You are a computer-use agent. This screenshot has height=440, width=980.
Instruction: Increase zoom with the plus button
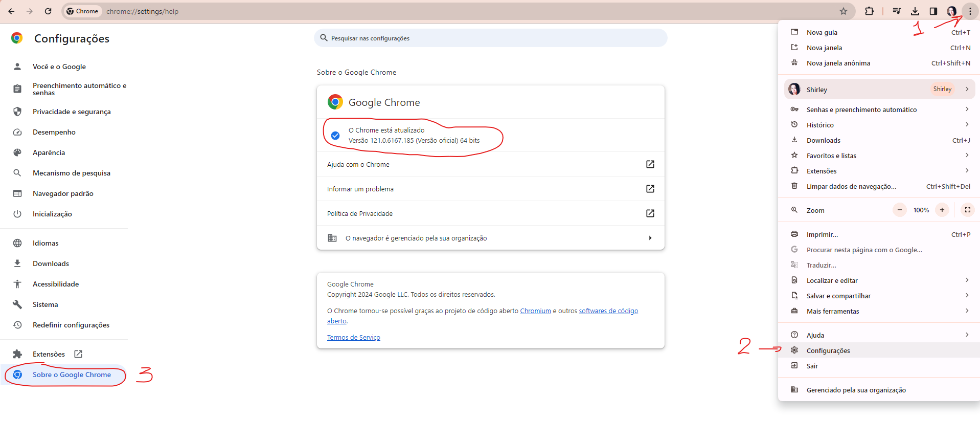click(942, 210)
